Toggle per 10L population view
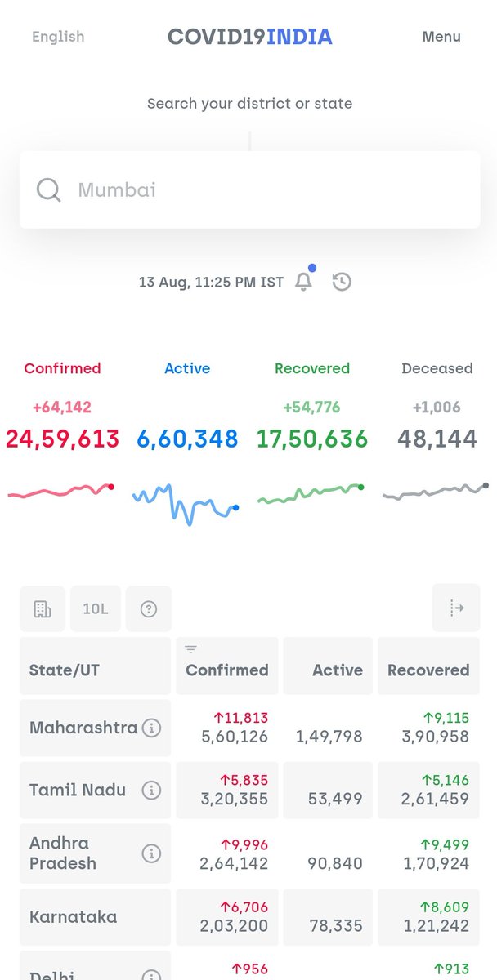Image resolution: width=497 pixels, height=980 pixels. pos(96,608)
